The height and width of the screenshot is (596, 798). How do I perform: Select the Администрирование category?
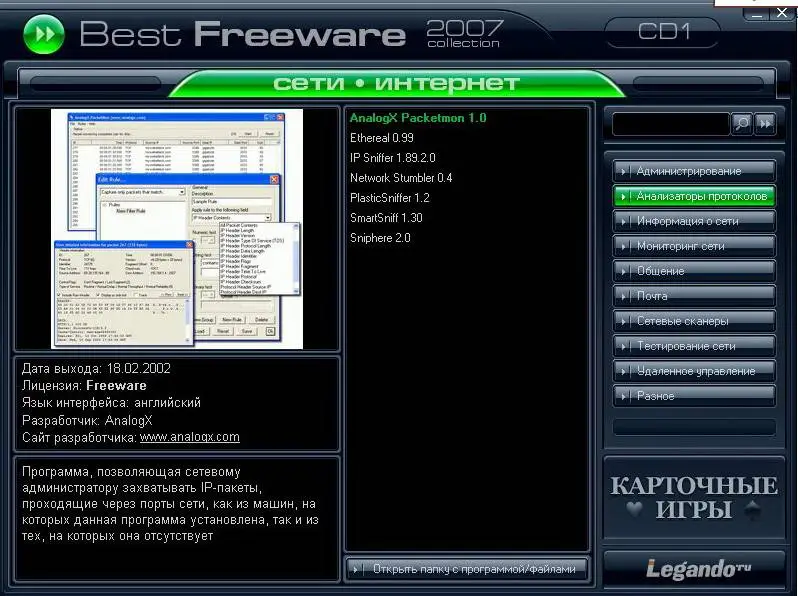694,171
